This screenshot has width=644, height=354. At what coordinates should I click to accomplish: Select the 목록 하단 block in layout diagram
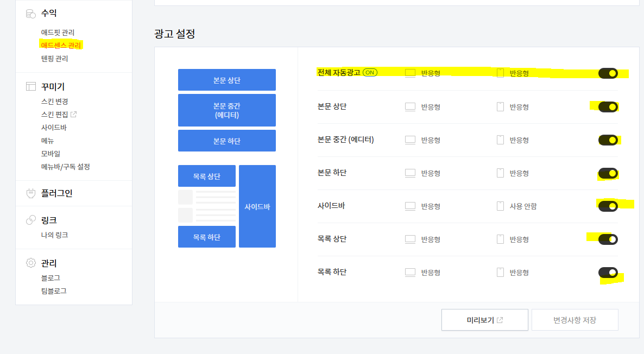coord(206,237)
